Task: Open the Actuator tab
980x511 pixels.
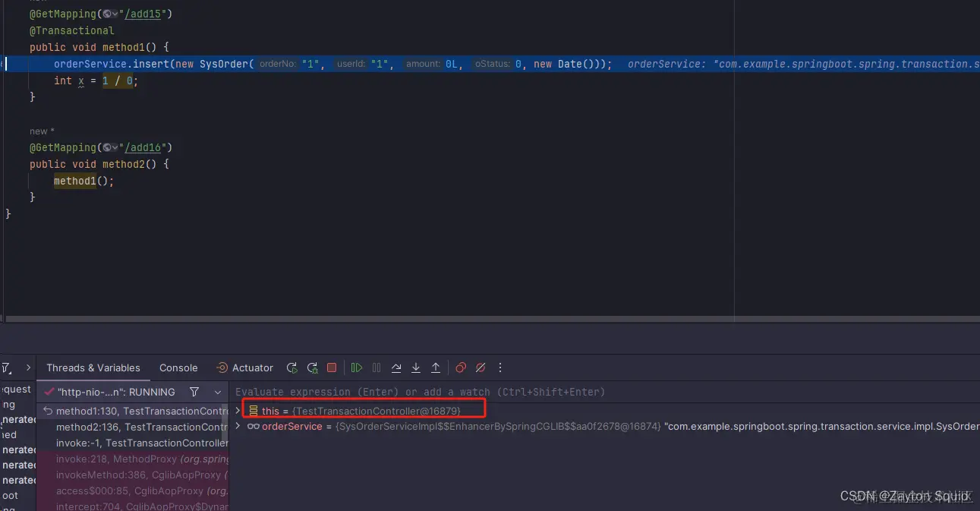Action: pos(244,367)
